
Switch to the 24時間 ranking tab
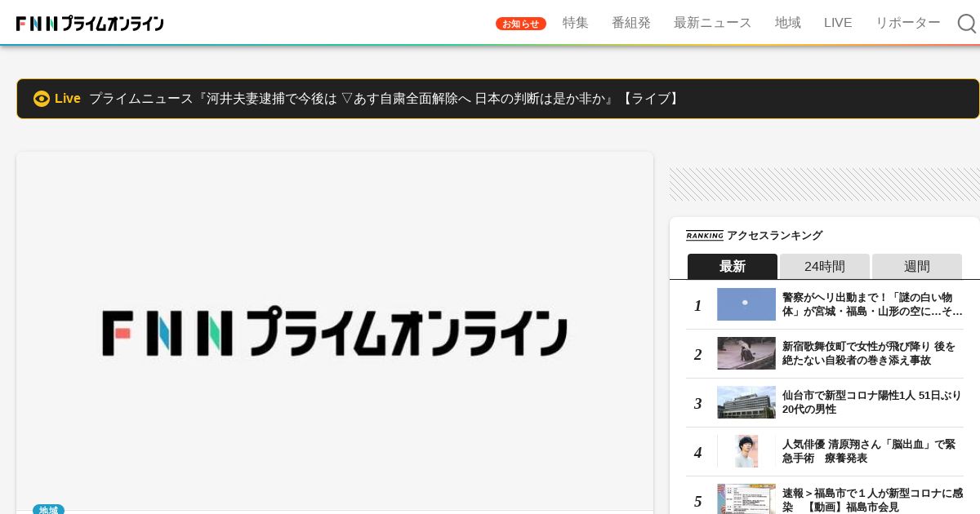click(825, 266)
